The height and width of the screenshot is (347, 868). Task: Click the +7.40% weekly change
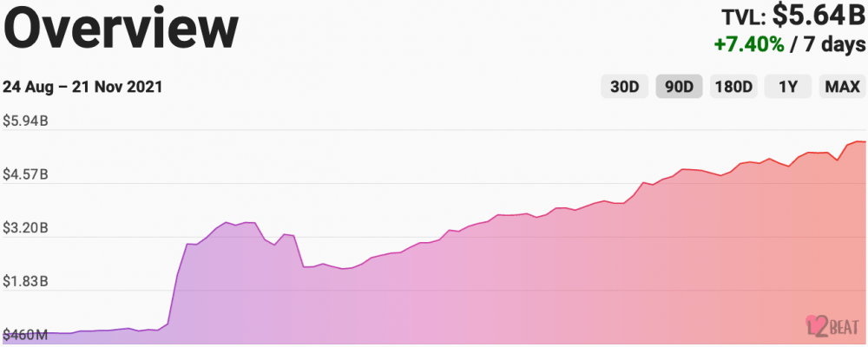tap(749, 44)
